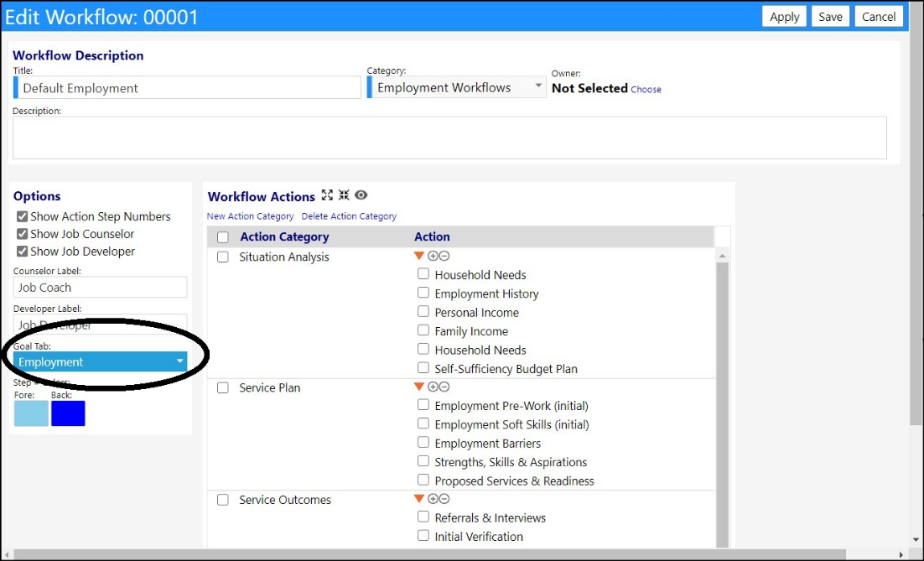The image size is (924, 561).
Task: Select the Service Plan category text
Action: (x=270, y=387)
